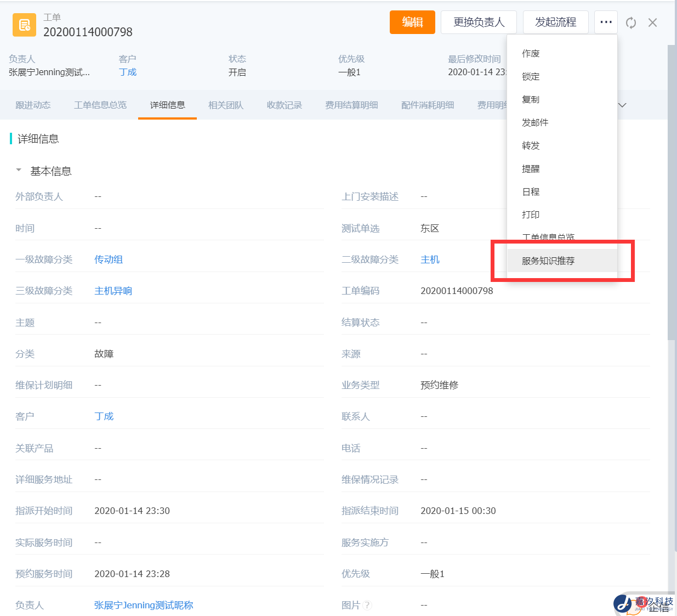Click the 外部负责人 field label
677x616 pixels.
[39, 196]
